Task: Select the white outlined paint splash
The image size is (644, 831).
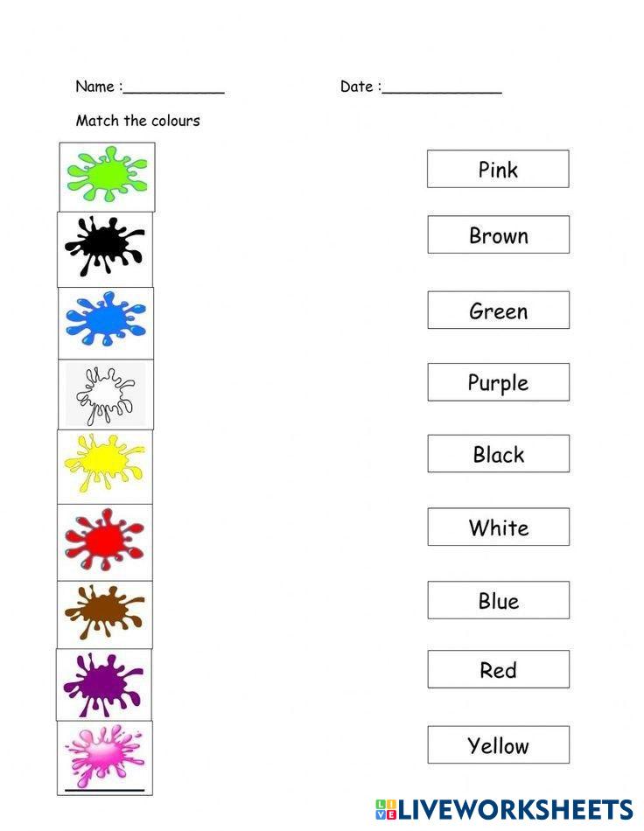Action: pyautogui.click(x=106, y=394)
